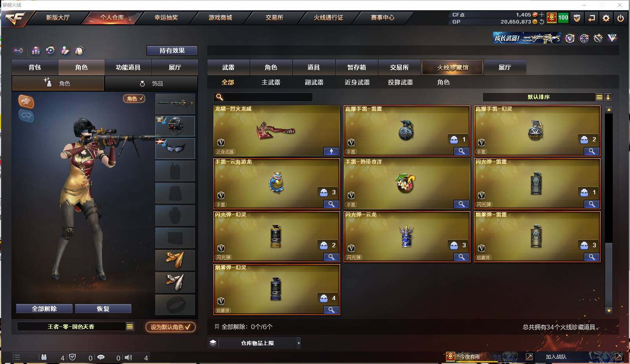Toggle the 角色 checkmark on preview

tap(134, 99)
